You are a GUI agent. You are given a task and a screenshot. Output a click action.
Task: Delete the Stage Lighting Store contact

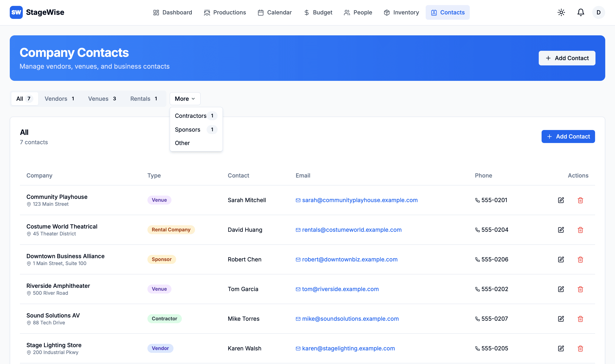pos(580,348)
